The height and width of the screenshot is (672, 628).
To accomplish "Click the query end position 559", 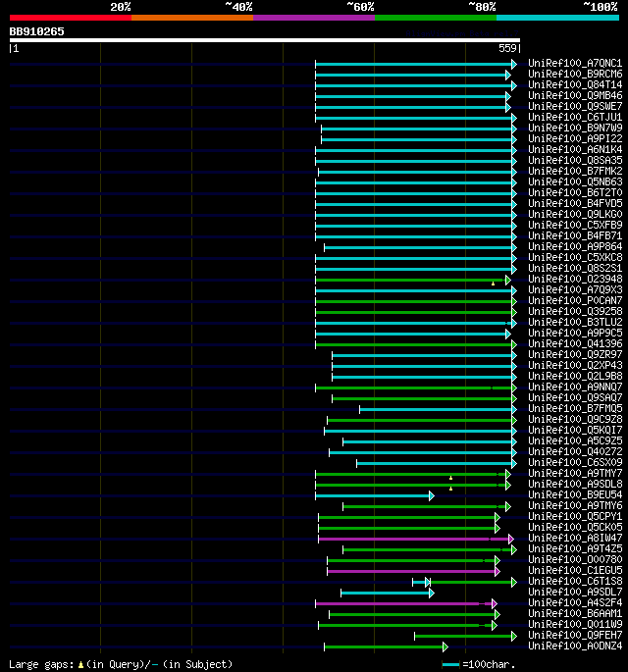I will pyautogui.click(x=507, y=48).
